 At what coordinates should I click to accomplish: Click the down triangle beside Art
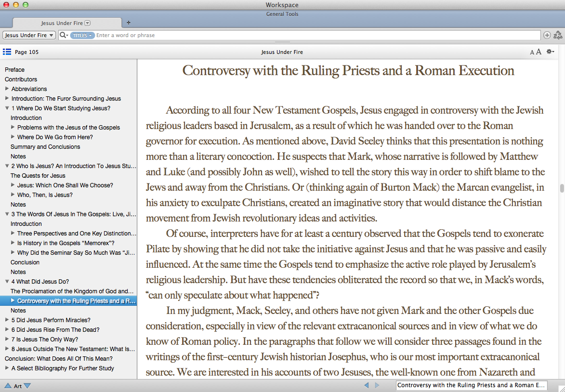tap(27, 386)
